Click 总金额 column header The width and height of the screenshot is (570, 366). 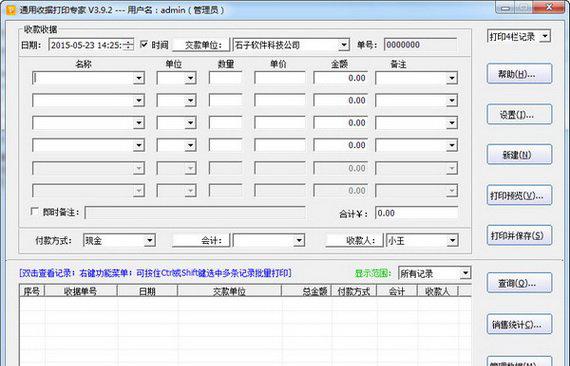click(x=306, y=291)
